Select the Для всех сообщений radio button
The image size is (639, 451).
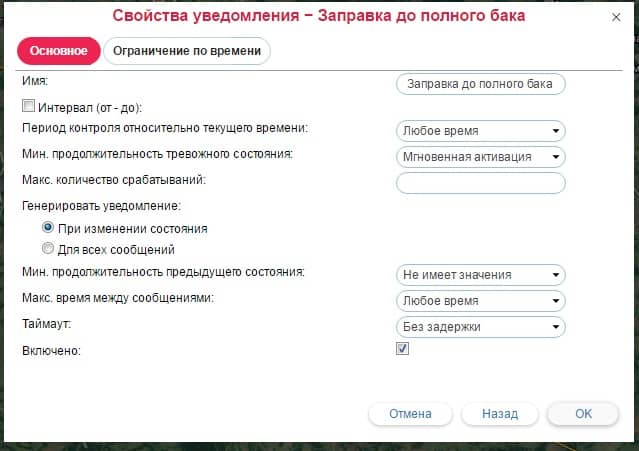click(48, 249)
